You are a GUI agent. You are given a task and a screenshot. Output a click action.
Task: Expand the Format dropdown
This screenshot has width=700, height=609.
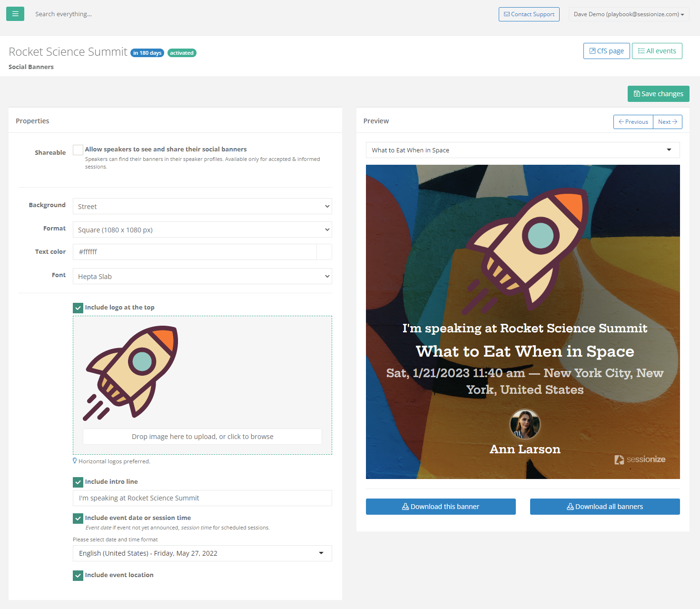coord(202,230)
